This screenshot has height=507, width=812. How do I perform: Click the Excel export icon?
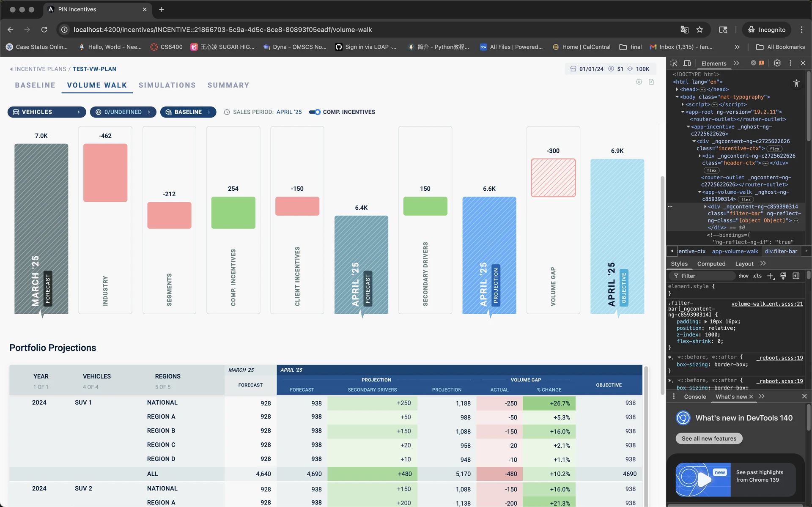pos(651,82)
